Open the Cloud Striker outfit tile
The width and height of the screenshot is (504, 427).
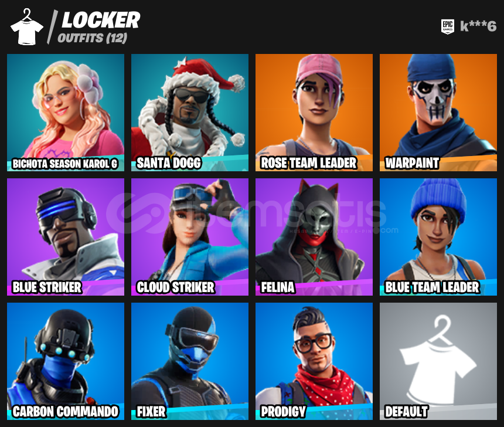190,237
